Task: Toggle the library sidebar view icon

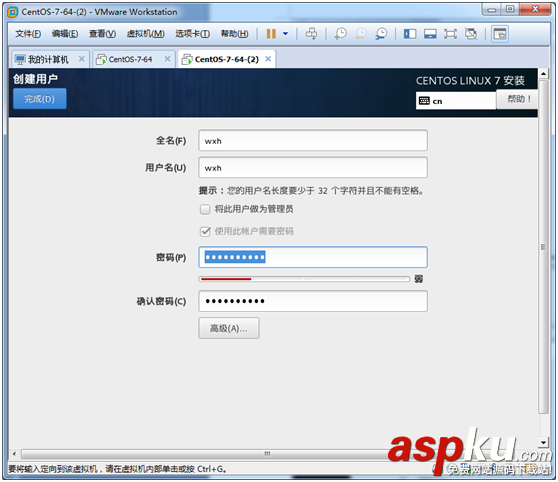Action: coord(410,34)
